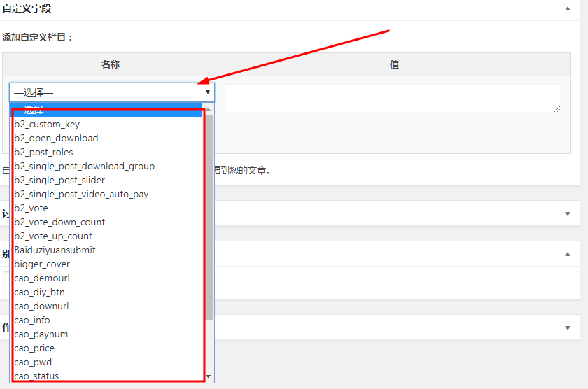The width and height of the screenshot is (588, 389).
Task: Collapse the 自定义字段 panel using top arrow
Action: 567,9
